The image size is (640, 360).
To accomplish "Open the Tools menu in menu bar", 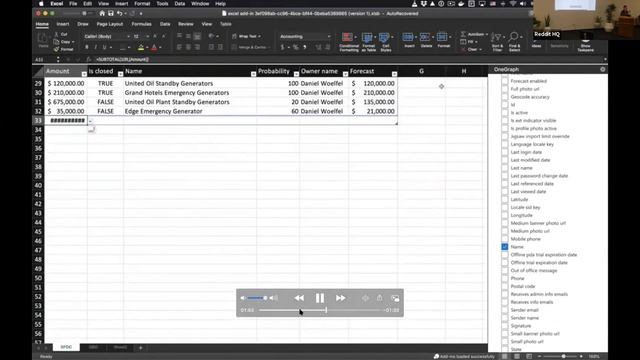I will [162, 4].
